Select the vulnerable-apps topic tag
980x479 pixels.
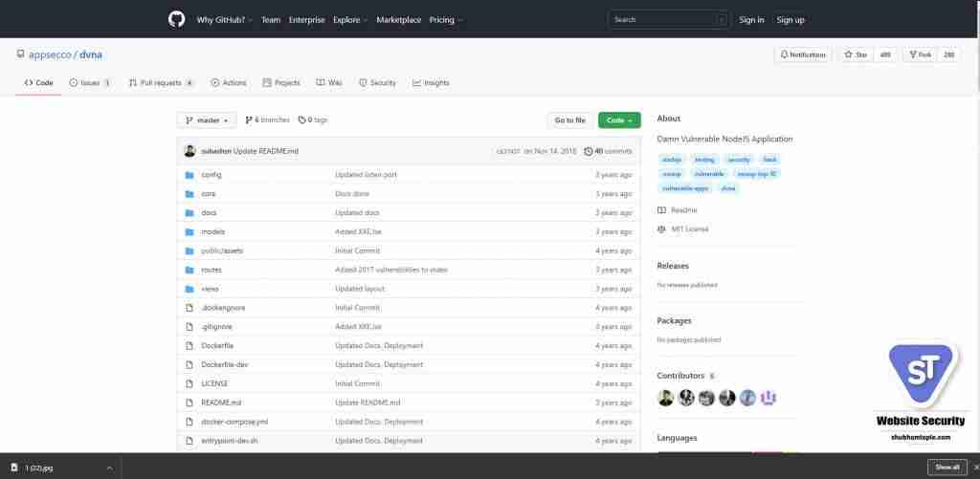pyautogui.click(x=685, y=188)
